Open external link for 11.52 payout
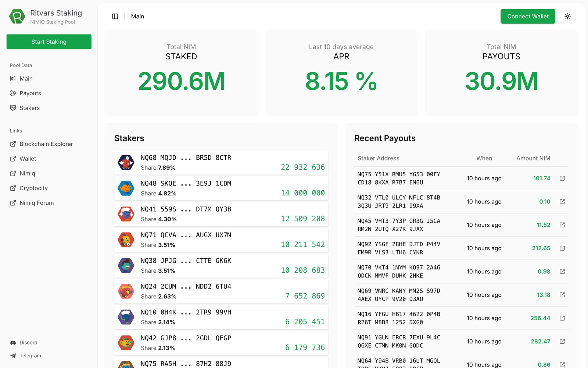Viewport: 588px width, 368px height. click(562, 225)
